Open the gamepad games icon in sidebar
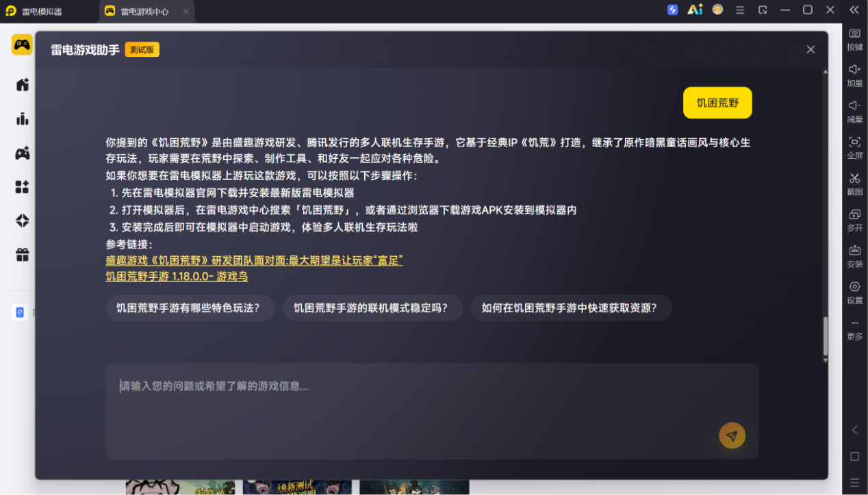 pos(23,153)
